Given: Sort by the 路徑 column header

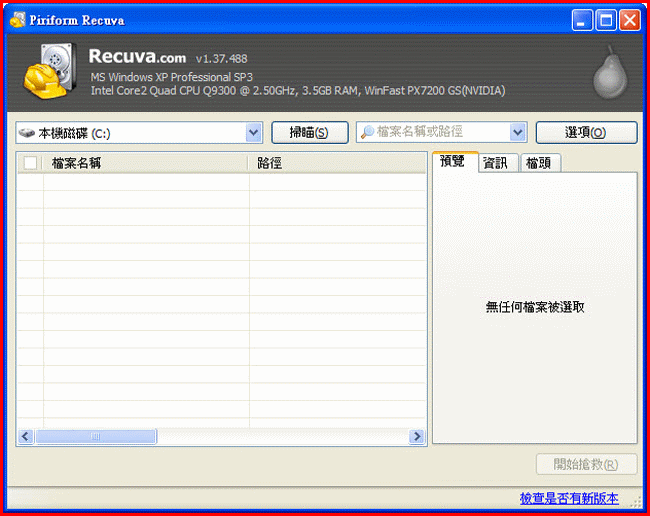Looking at the screenshot, I should 335,163.
